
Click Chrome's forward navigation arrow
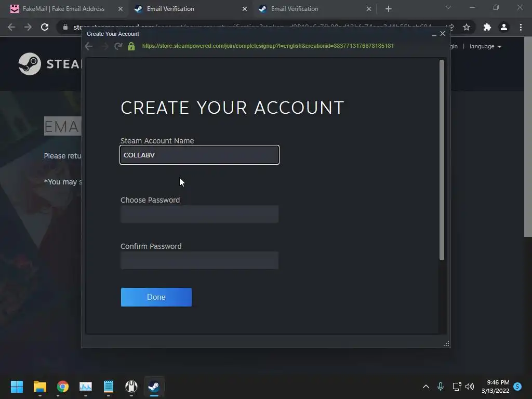[28, 27]
